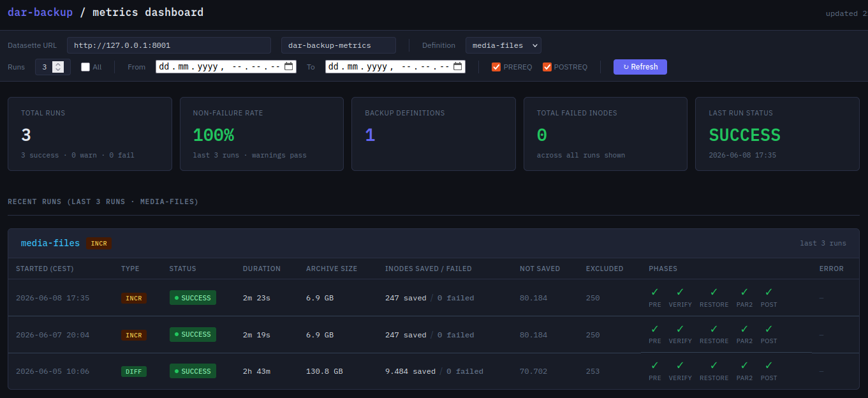This screenshot has height=398, width=868.
Task: Click POST checkmark in 2026-06-08 17:35 row
Action: click(769, 292)
